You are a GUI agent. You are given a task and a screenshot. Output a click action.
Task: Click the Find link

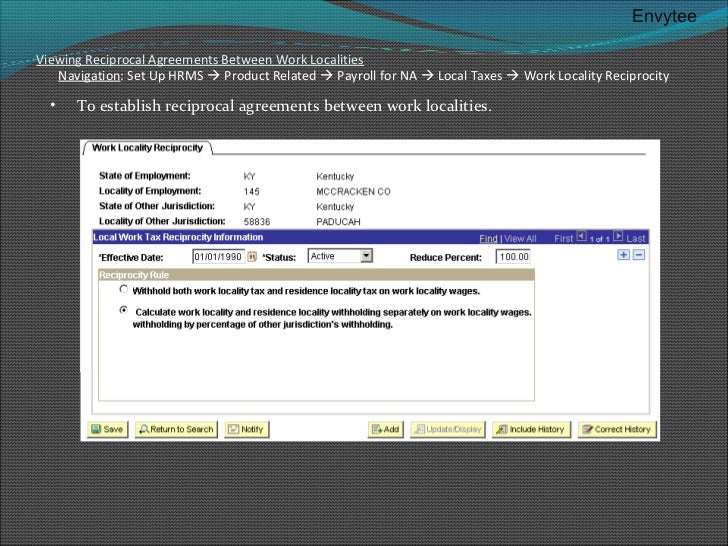[488, 238]
